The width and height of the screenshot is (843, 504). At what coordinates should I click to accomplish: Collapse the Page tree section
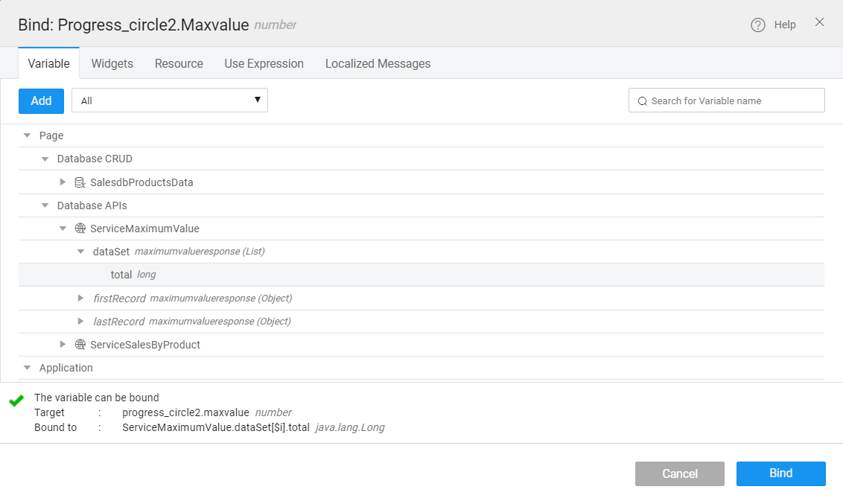click(28, 135)
